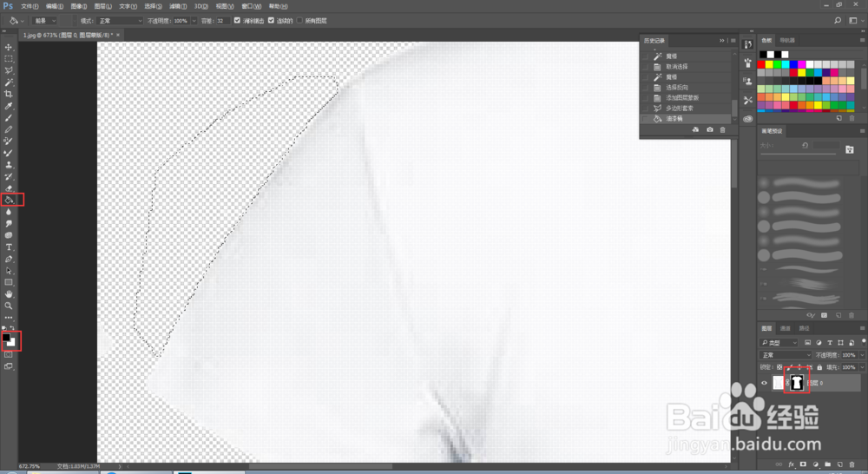Select the Rectangle shape tool
This screenshot has height=474, width=868.
9,282
